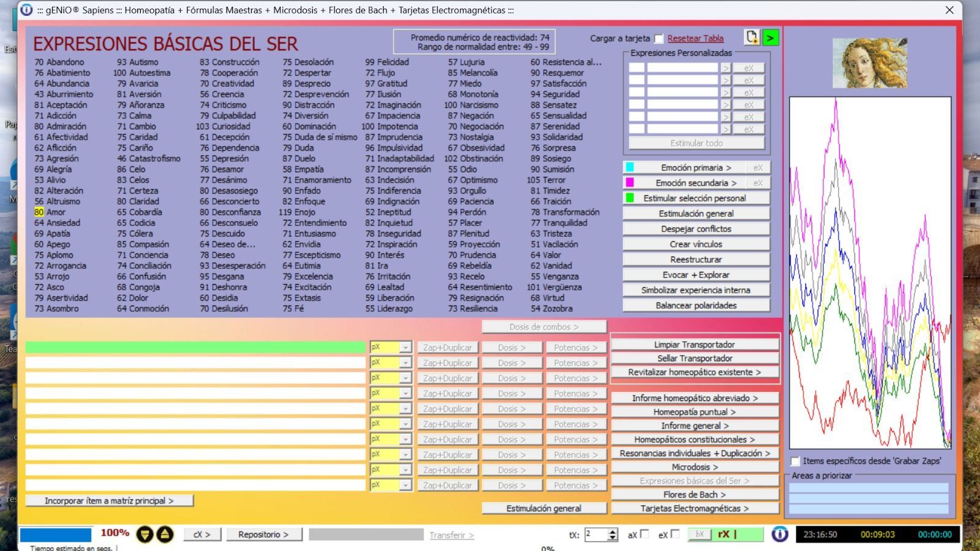The width and height of the screenshot is (980, 551).
Task: Click Estimulación general in the right panel
Action: click(x=696, y=214)
